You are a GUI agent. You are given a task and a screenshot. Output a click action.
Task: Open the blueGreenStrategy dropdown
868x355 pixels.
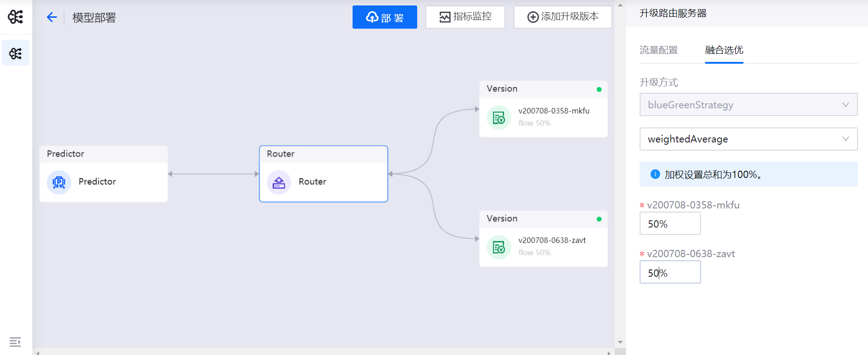coord(749,105)
